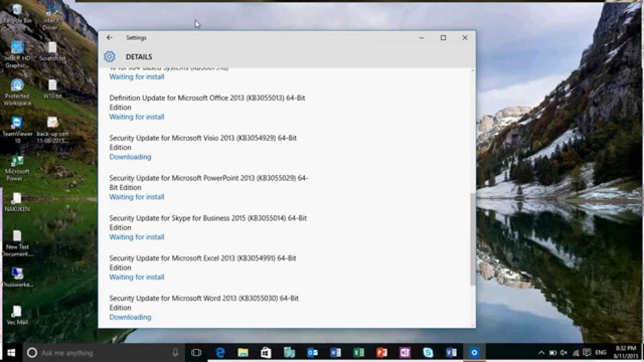Click the DETAILS page heading
This screenshot has width=644, height=362.
tap(139, 57)
